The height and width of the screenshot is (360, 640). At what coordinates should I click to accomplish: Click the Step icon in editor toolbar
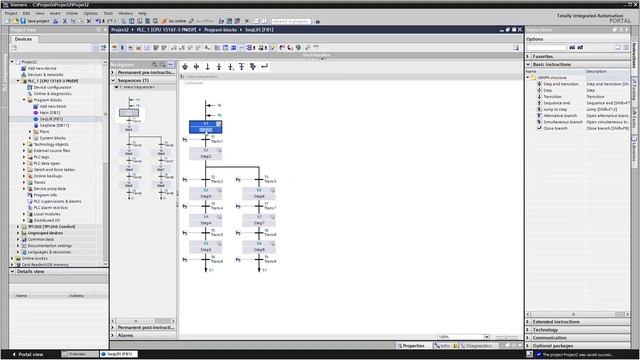(196, 67)
